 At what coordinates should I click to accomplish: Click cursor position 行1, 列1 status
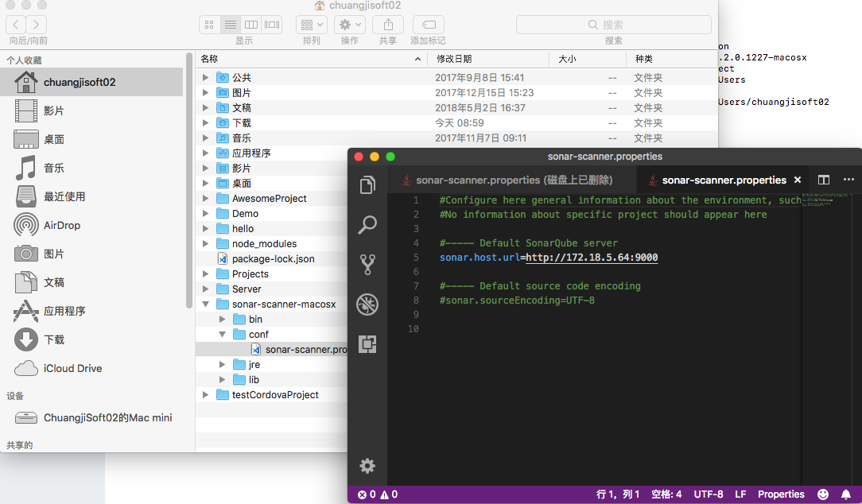pos(618,494)
